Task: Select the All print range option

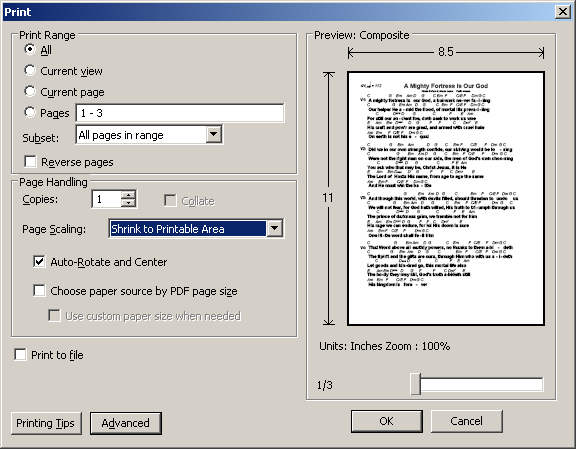Action: coord(30,49)
